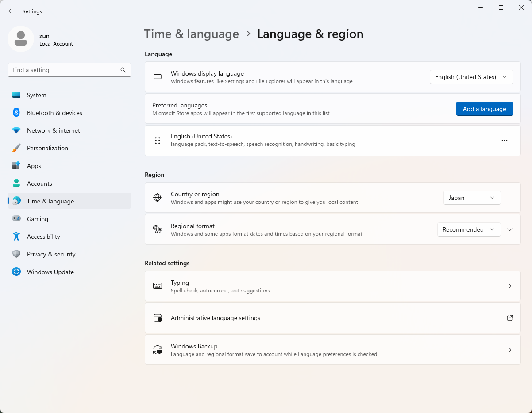Close the Settings window

pyautogui.click(x=521, y=8)
